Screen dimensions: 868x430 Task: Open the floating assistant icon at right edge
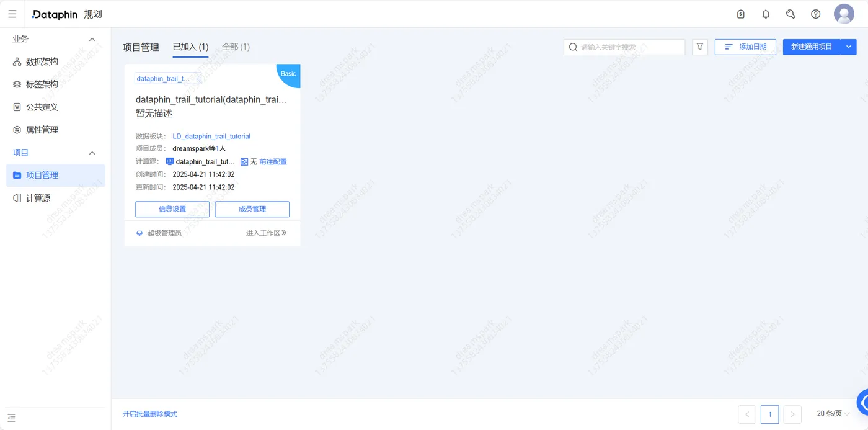point(862,402)
